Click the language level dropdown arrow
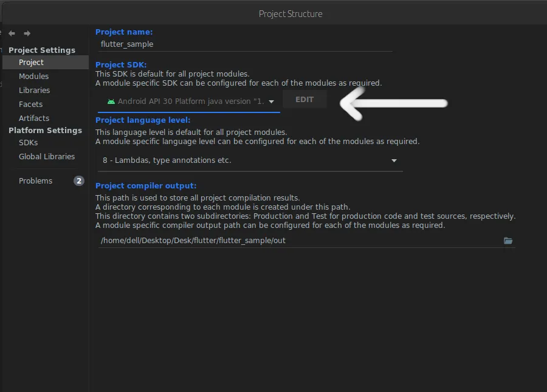 pyautogui.click(x=394, y=161)
